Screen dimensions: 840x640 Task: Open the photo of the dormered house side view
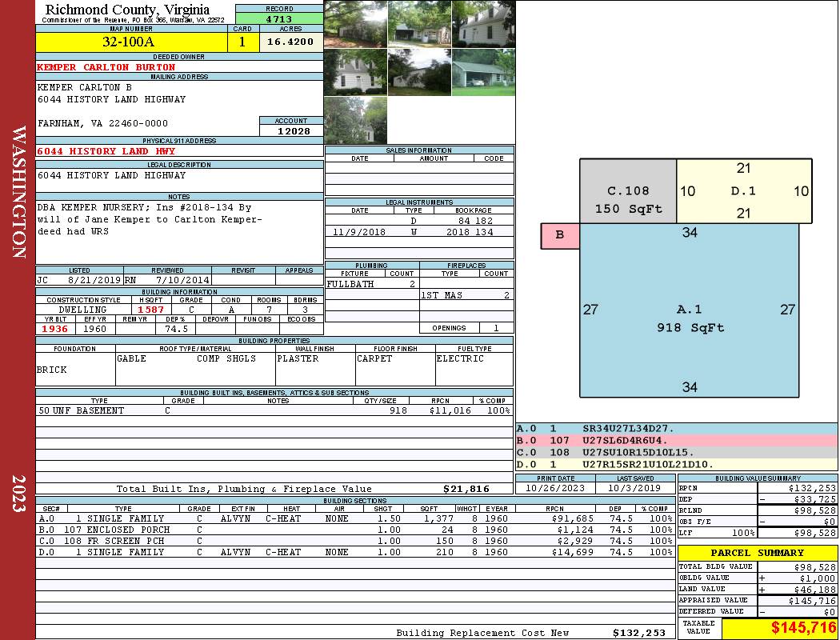click(x=483, y=24)
